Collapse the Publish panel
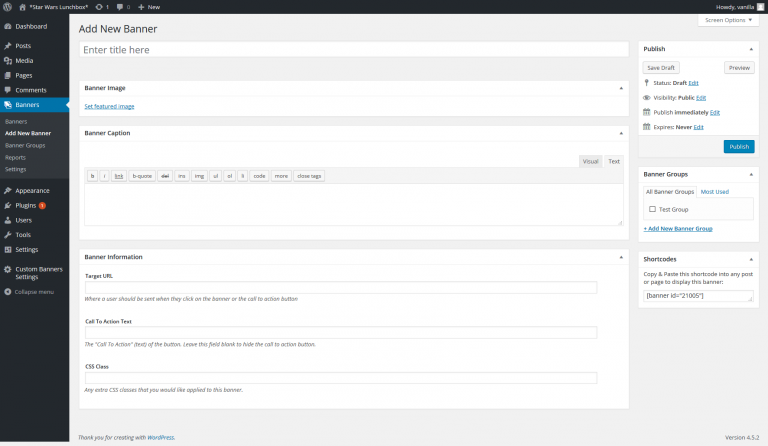The width and height of the screenshot is (768, 446). pos(751,48)
